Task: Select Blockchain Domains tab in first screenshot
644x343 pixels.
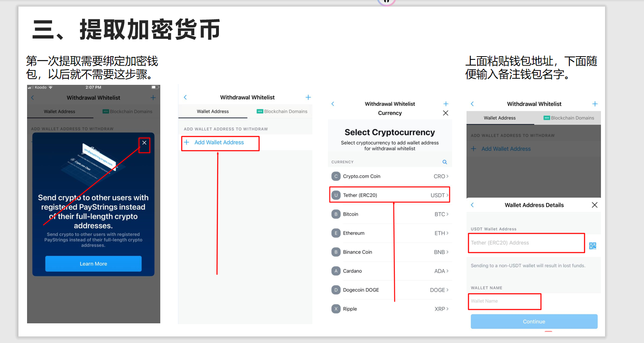Action: click(127, 111)
